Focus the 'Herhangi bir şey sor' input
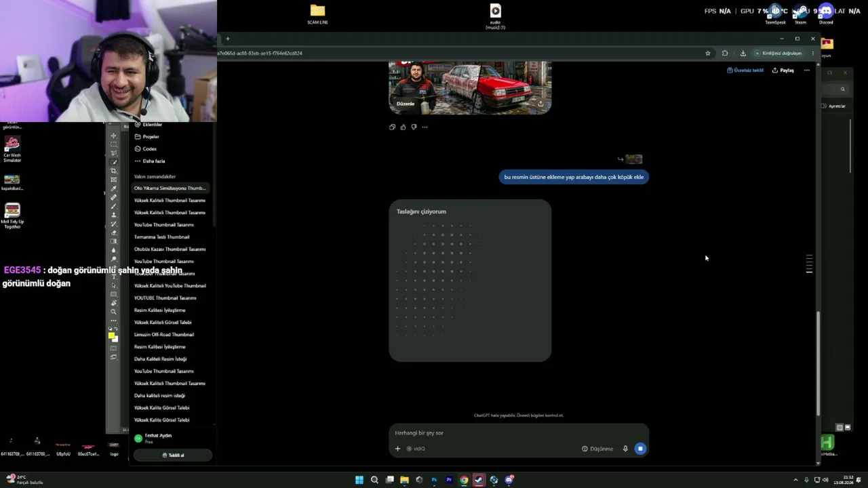Image resolution: width=868 pixels, height=488 pixels. (x=519, y=432)
